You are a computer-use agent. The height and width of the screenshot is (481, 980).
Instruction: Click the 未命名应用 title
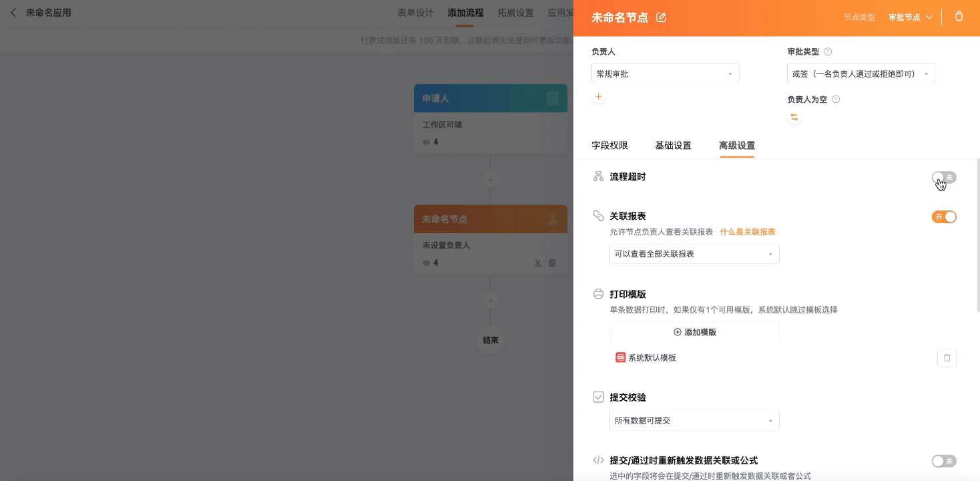(x=48, y=13)
